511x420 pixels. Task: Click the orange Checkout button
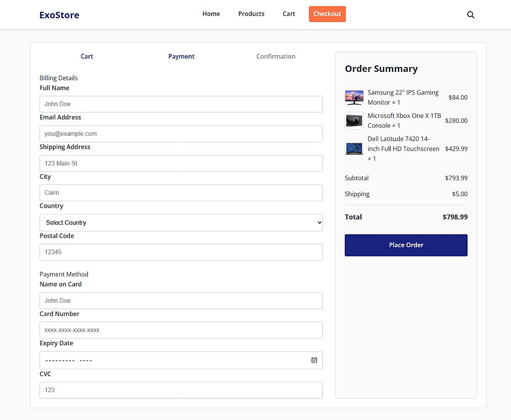coord(327,14)
